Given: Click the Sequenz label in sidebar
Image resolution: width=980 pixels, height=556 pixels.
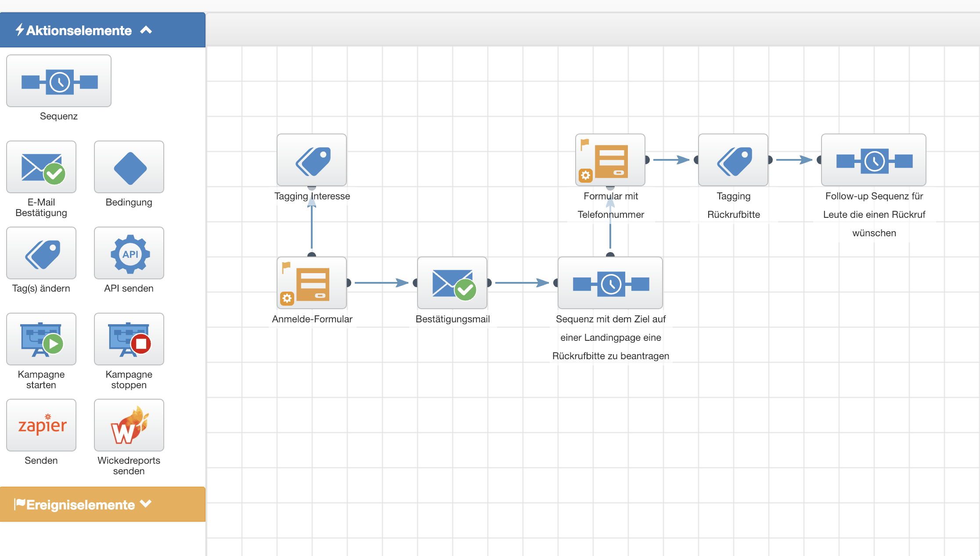Looking at the screenshot, I should pyautogui.click(x=59, y=116).
